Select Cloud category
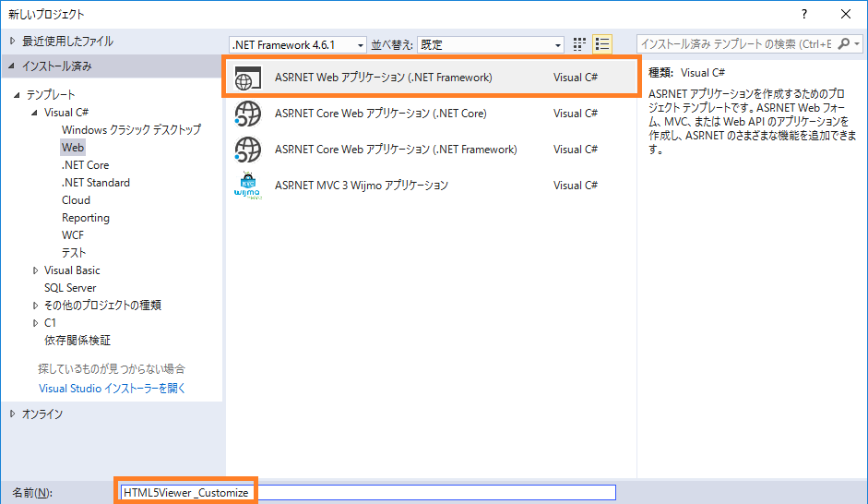The width and height of the screenshot is (868, 504). [x=76, y=200]
